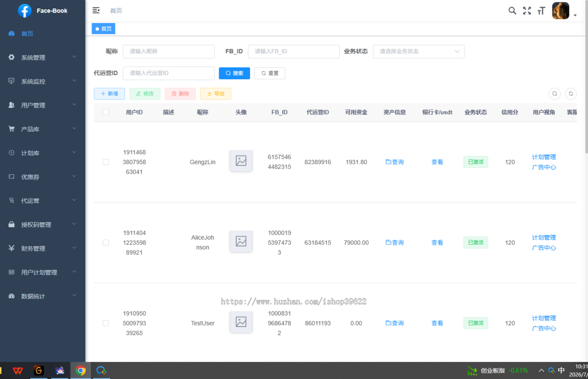Click the 创业板指 stock widget in taskbar
This screenshot has width=588, height=379.
[x=498, y=371]
